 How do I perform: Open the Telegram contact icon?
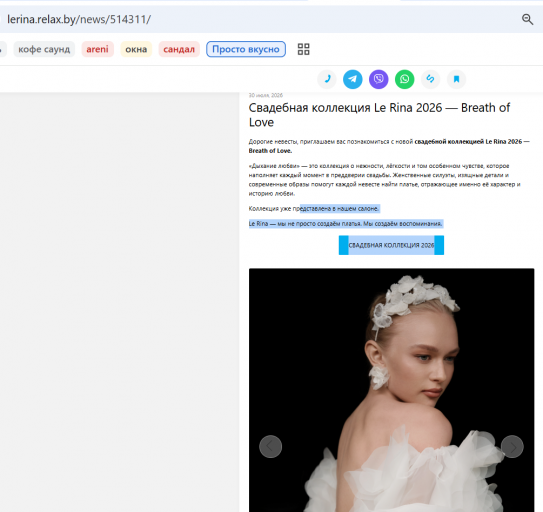click(x=353, y=79)
